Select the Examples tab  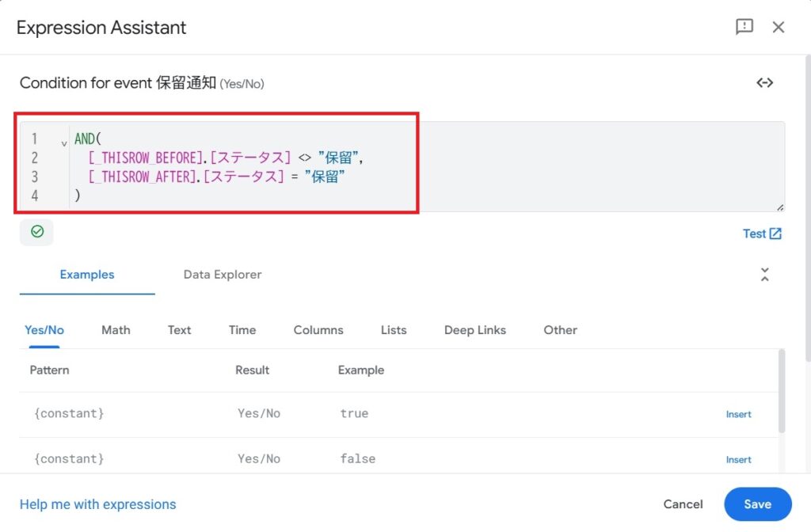pyautogui.click(x=87, y=275)
